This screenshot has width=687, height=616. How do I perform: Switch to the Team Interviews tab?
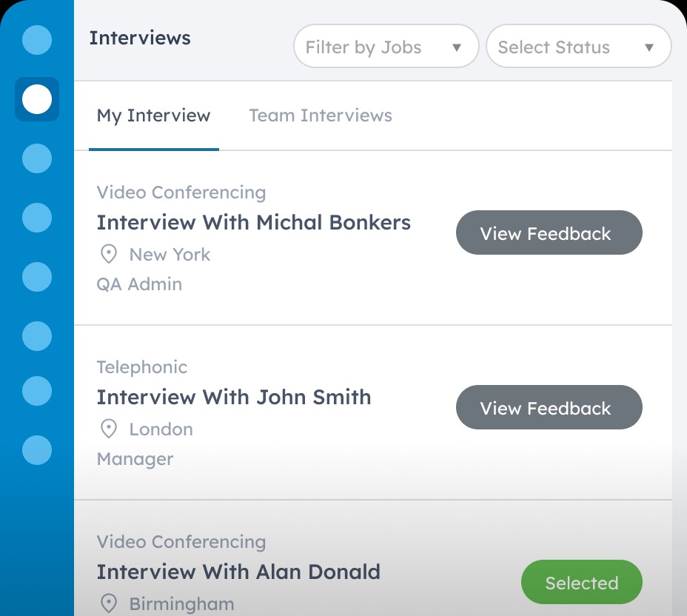(321, 115)
